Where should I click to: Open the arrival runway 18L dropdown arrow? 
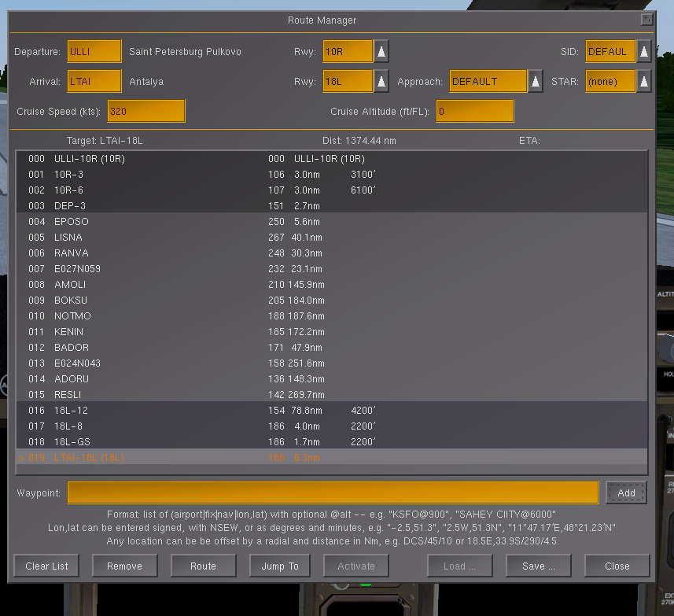381,81
